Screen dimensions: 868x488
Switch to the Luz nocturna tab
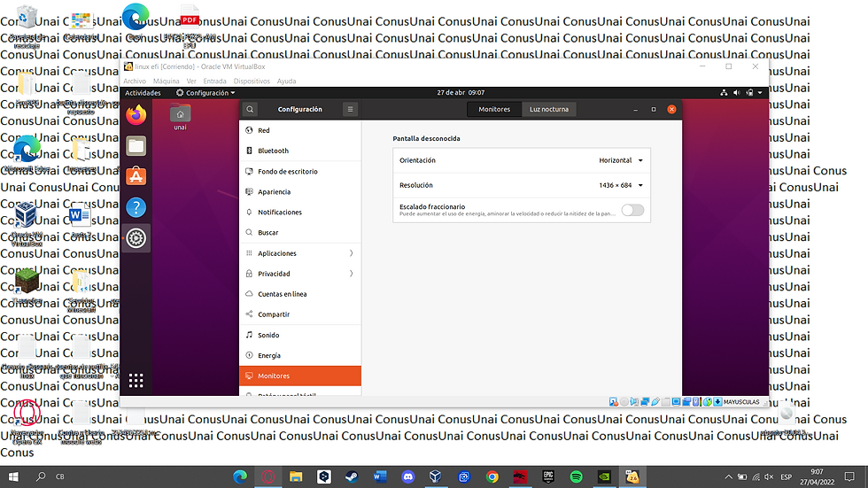tap(548, 109)
